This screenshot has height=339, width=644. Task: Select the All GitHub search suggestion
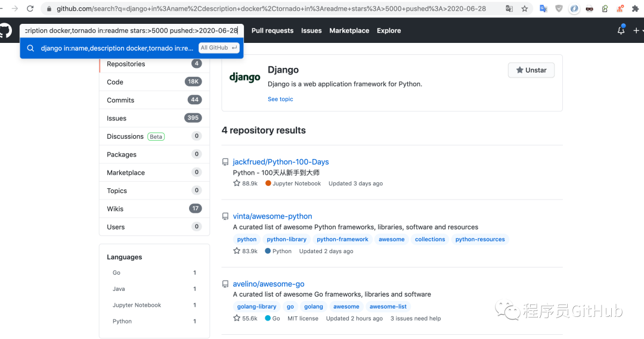pos(219,48)
